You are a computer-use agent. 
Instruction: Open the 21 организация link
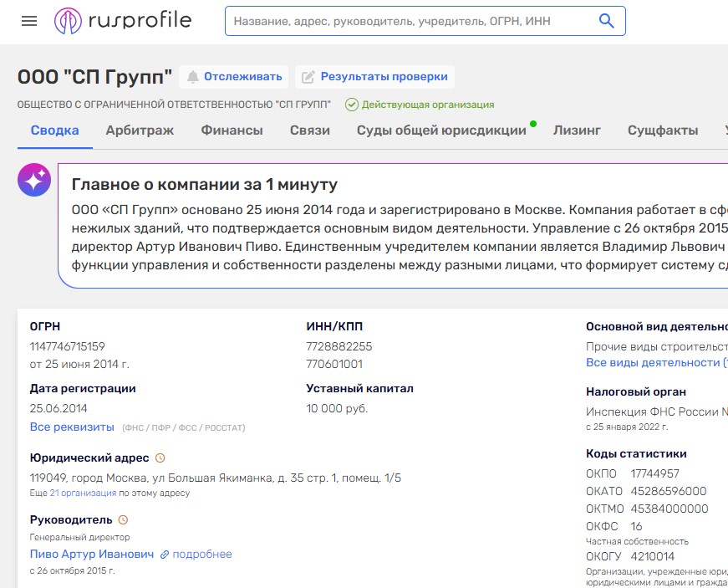(83, 493)
